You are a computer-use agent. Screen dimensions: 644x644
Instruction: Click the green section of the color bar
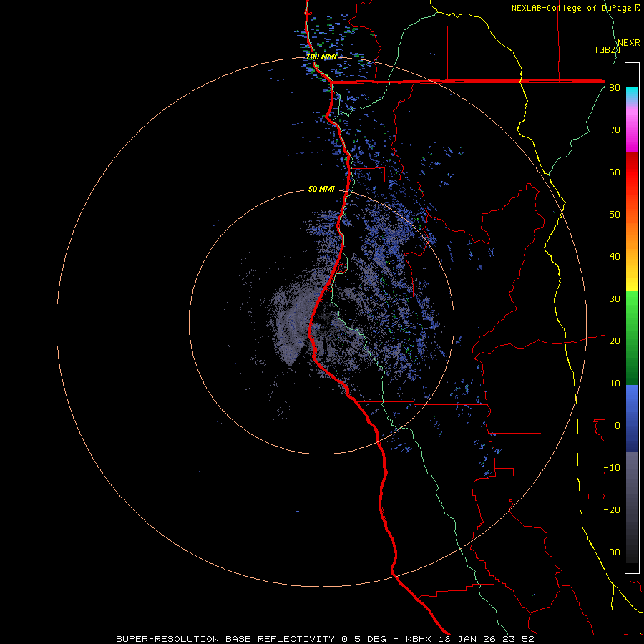(x=632, y=338)
